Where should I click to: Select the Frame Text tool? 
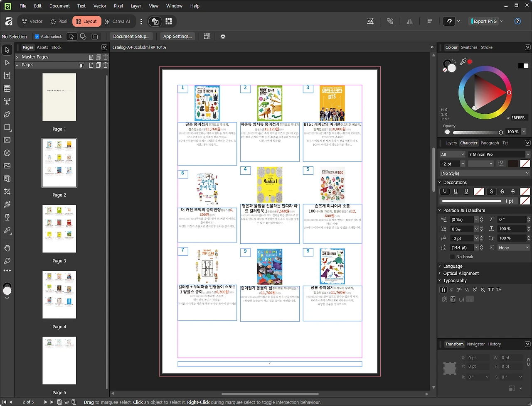7,76
